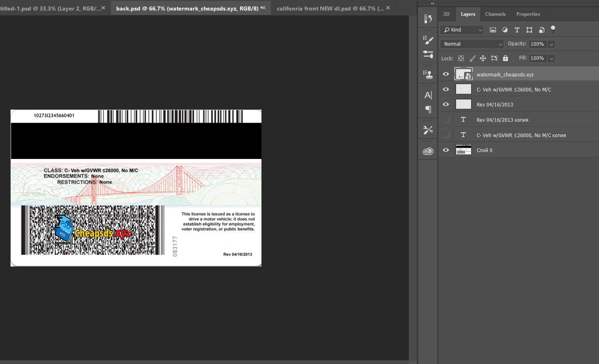Open the Normal blend mode dropdown
This screenshot has width=599, height=364.
tap(472, 44)
